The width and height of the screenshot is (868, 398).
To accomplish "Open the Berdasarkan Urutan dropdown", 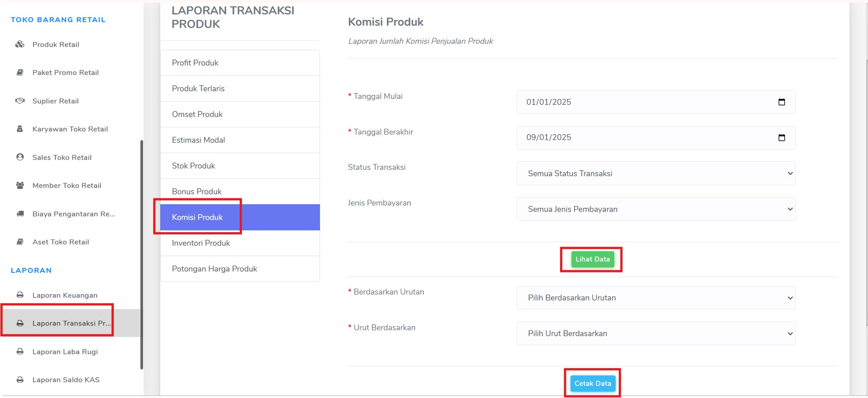I will (x=656, y=298).
